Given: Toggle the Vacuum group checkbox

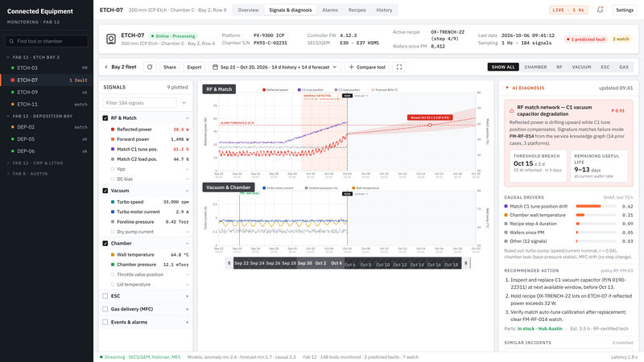Looking at the screenshot, I should tap(105, 191).
